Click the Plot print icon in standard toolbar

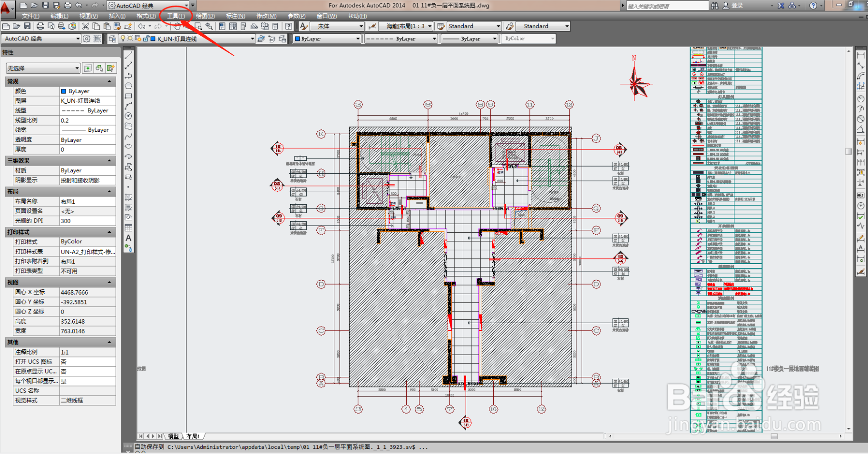click(x=40, y=26)
